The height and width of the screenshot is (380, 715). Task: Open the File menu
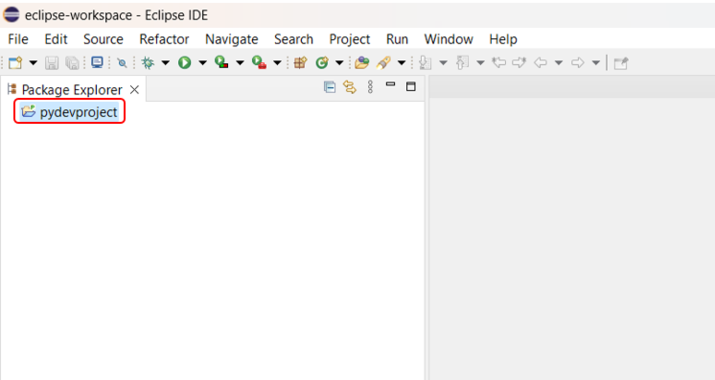pyautogui.click(x=18, y=39)
